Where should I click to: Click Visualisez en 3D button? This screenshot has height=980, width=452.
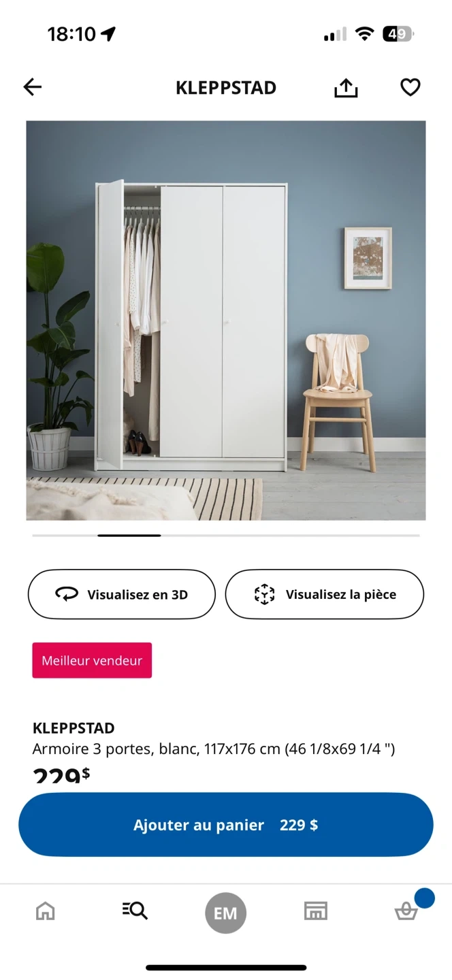[x=122, y=594]
